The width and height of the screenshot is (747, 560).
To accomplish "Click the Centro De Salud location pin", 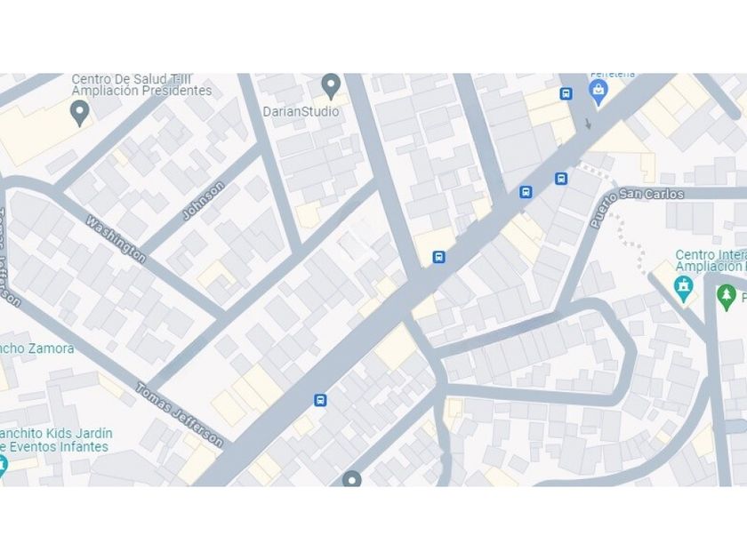I will click(79, 114).
